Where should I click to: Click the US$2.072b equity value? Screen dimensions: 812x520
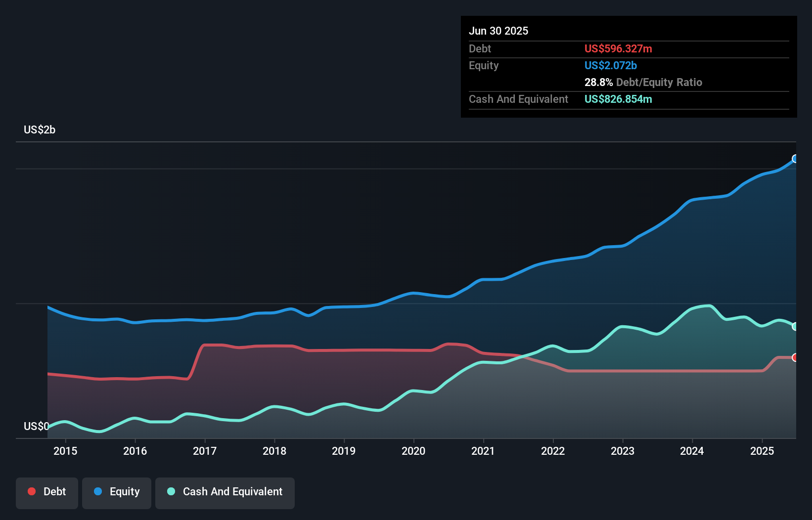tap(611, 65)
